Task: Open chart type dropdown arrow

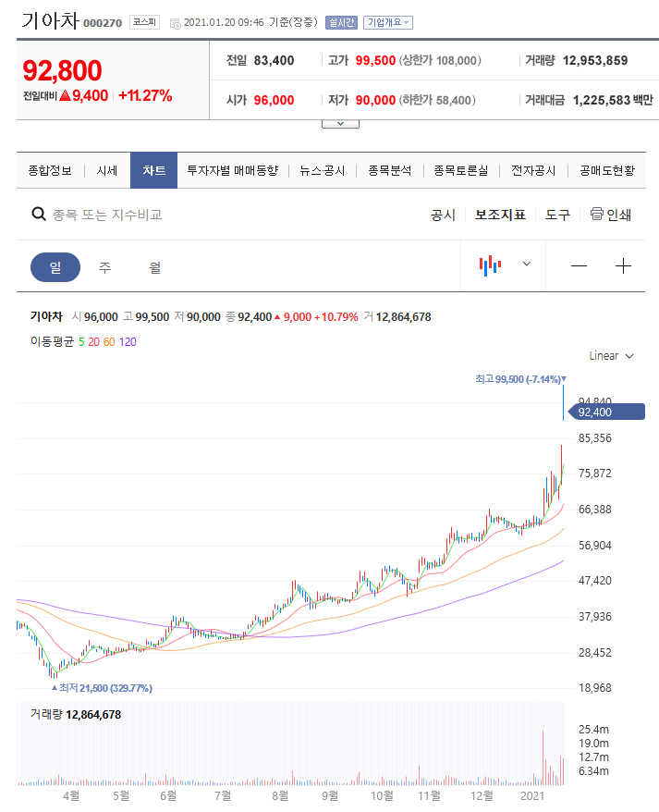Action: pyautogui.click(x=527, y=265)
